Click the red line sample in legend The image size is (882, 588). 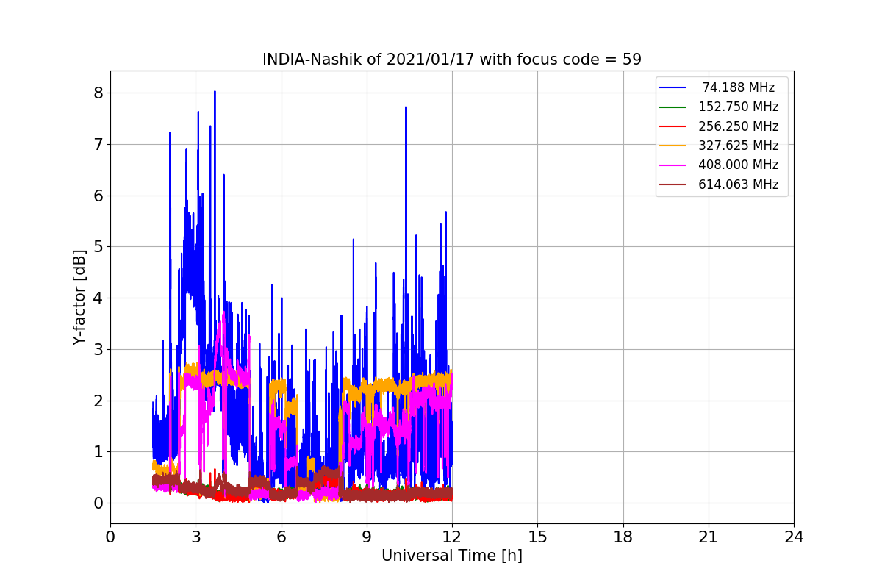pyautogui.click(x=673, y=126)
